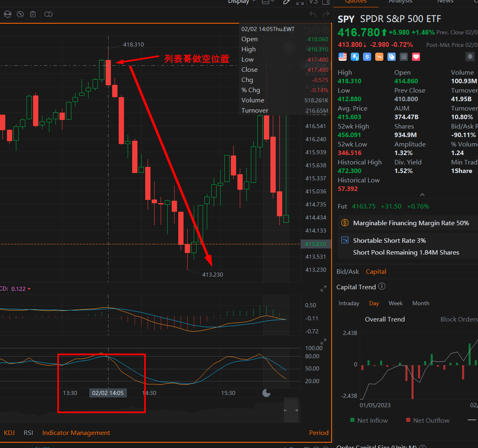Click the SPY ticker symbol header
This screenshot has width=478, height=448.
pyautogui.click(x=346, y=19)
